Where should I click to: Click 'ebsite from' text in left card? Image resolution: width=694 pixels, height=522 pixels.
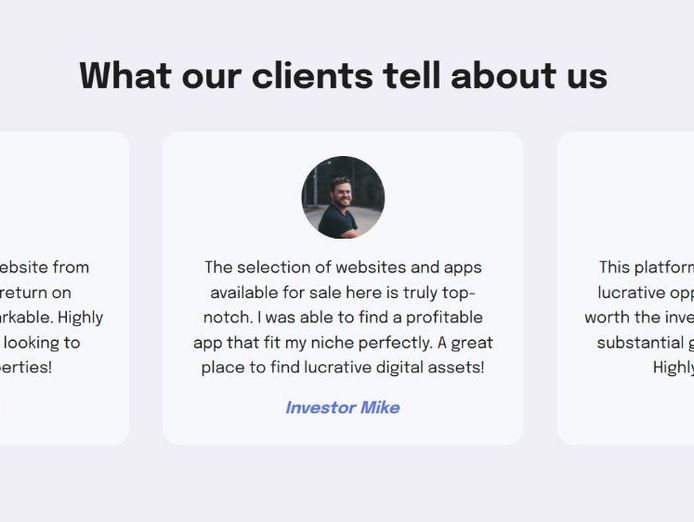pos(44,267)
